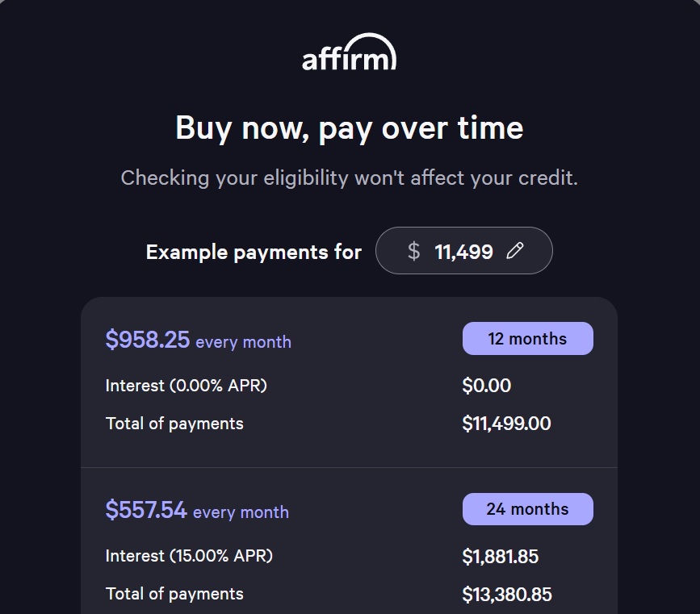The image size is (700, 614).
Task: Click the $11,499.00 total of payments
Action: [506, 424]
